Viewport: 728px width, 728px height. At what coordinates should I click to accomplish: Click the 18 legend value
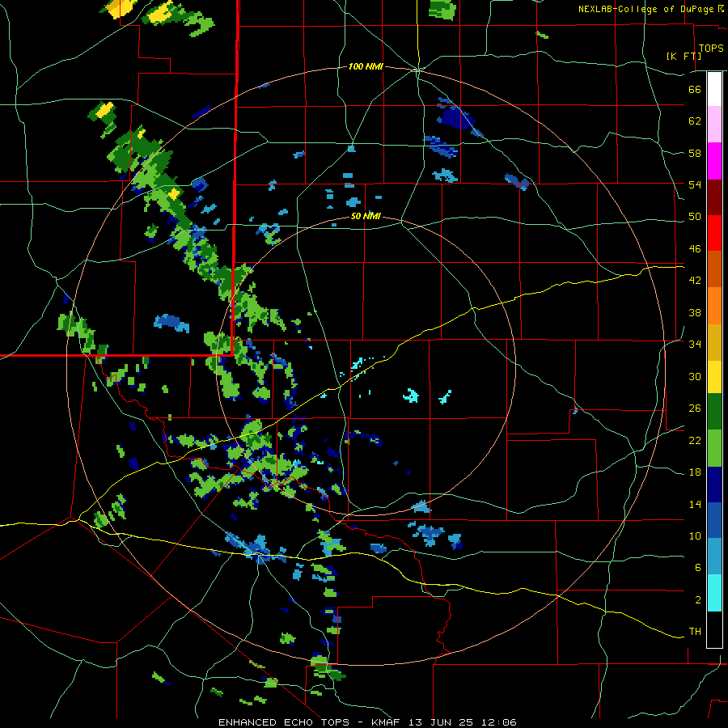pos(695,472)
